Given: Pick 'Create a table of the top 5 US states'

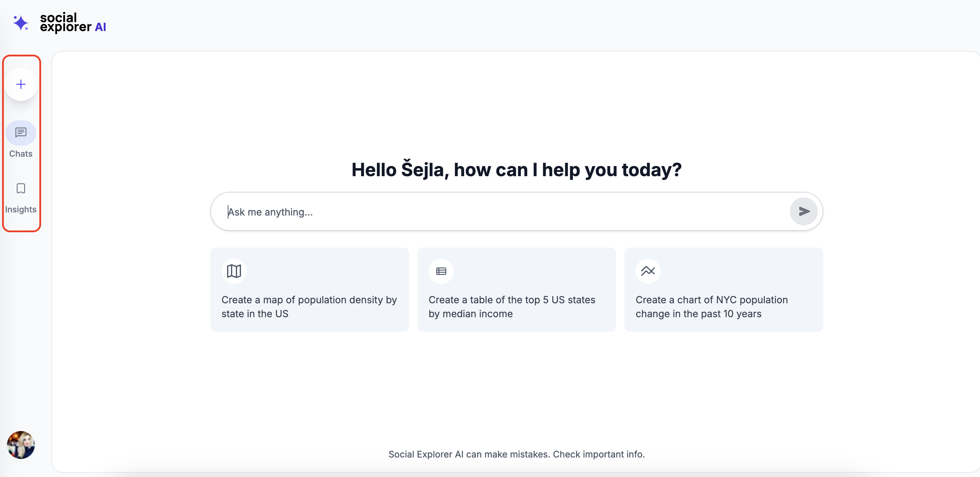Looking at the screenshot, I should coord(512,307).
